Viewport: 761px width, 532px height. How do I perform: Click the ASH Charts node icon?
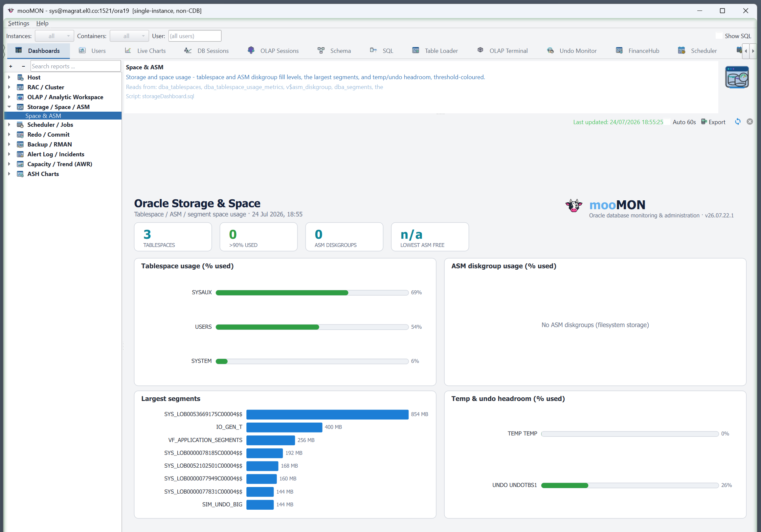click(x=20, y=174)
